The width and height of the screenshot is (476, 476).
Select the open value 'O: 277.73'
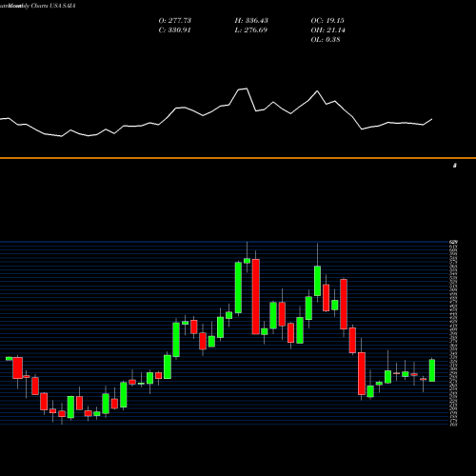click(x=175, y=21)
